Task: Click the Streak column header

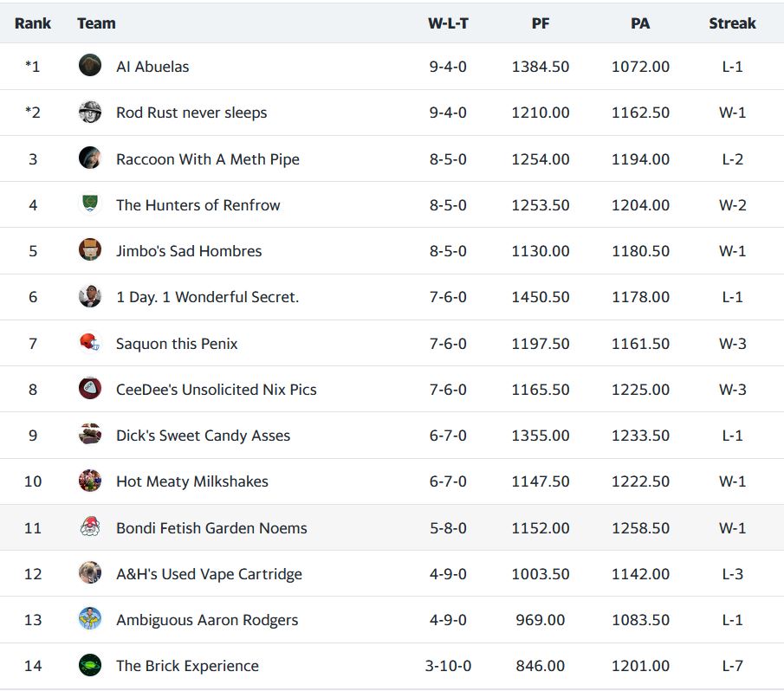Action: point(732,23)
